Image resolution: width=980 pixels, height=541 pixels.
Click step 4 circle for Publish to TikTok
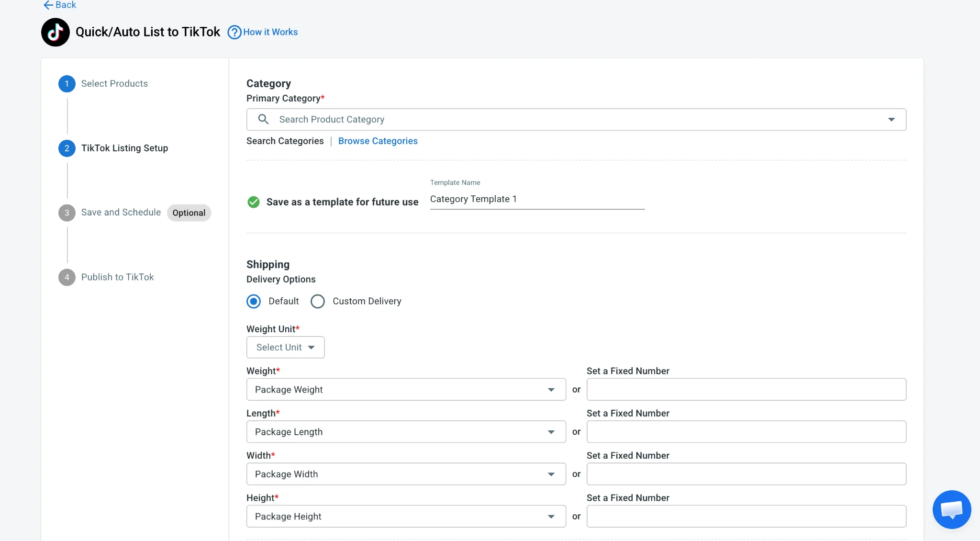[x=67, y=277]
